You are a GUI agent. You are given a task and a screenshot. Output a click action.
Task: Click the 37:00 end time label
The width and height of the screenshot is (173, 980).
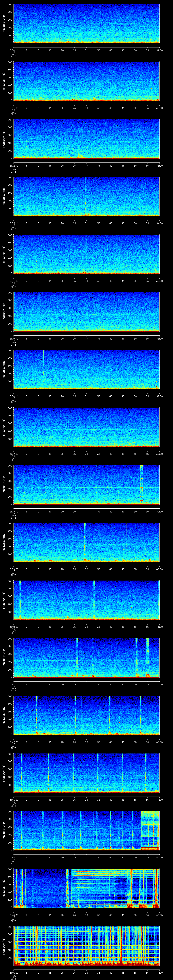click(x=159, y=396)
